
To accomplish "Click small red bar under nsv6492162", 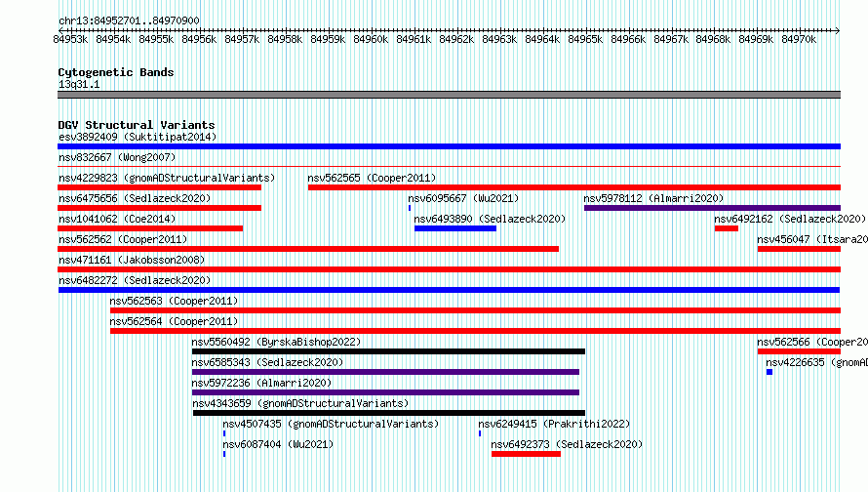I will click(727, 228).
